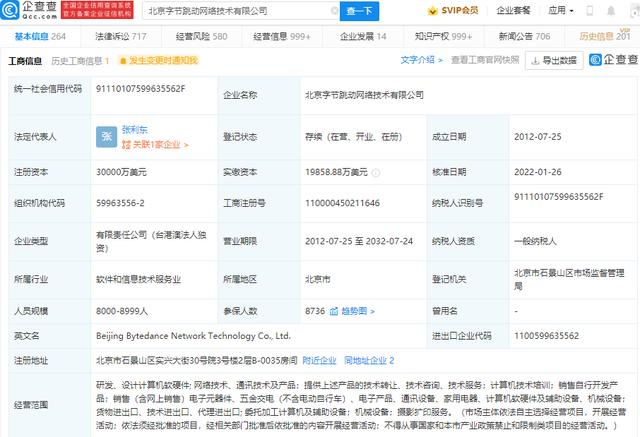Viewport: 640px width, 437px height.
Task: Switch to the 经营信息 999+ tab
Action: 282,37
